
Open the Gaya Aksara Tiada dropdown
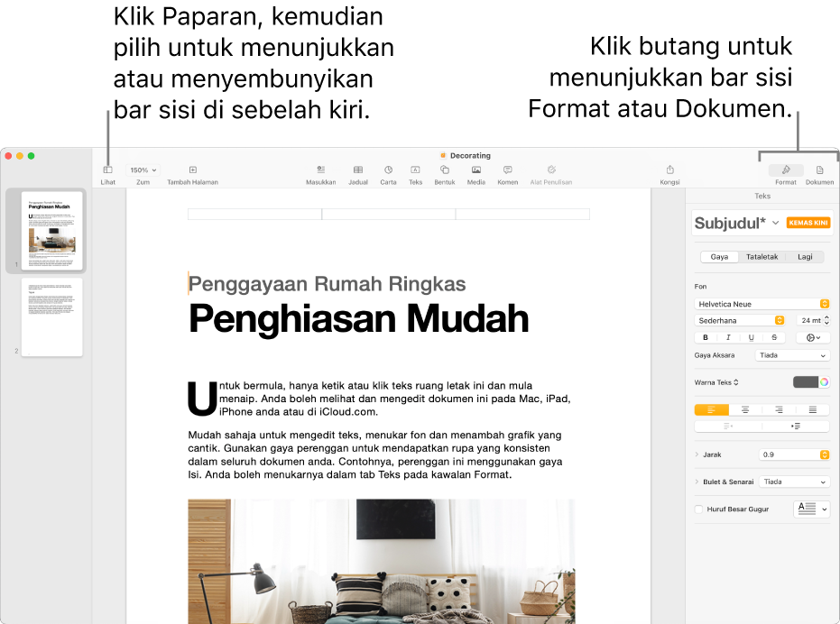pos(793,355)
